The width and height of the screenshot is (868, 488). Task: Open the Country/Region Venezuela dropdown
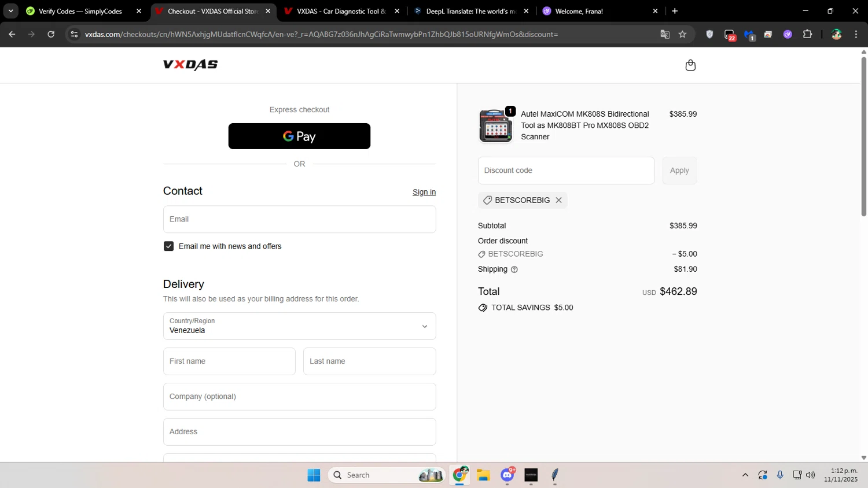pyautogui.click(x=299, y=326)
